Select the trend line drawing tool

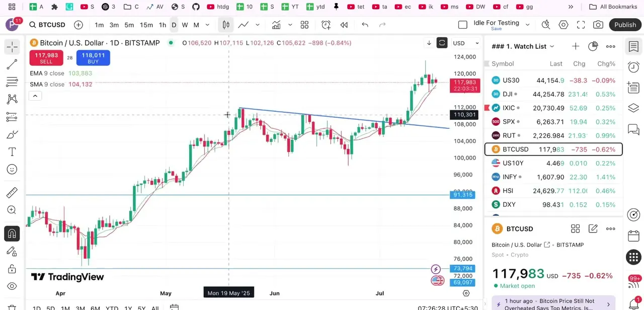[12, 64]
